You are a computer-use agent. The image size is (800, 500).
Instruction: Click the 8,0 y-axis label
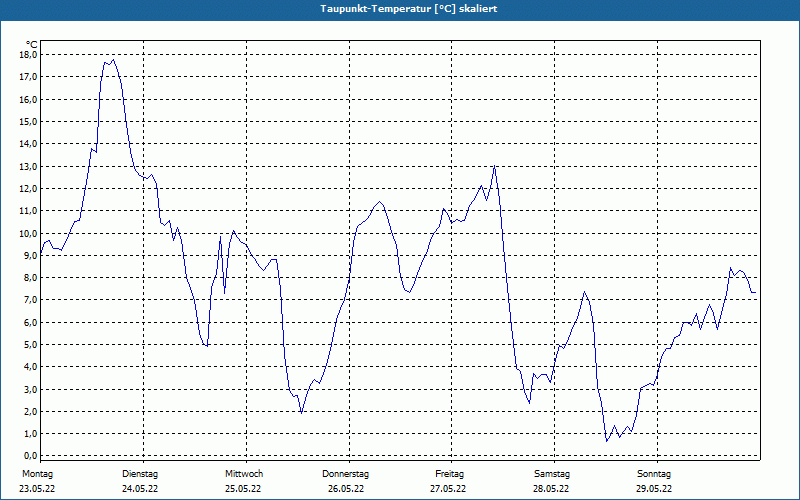(31, 278)
